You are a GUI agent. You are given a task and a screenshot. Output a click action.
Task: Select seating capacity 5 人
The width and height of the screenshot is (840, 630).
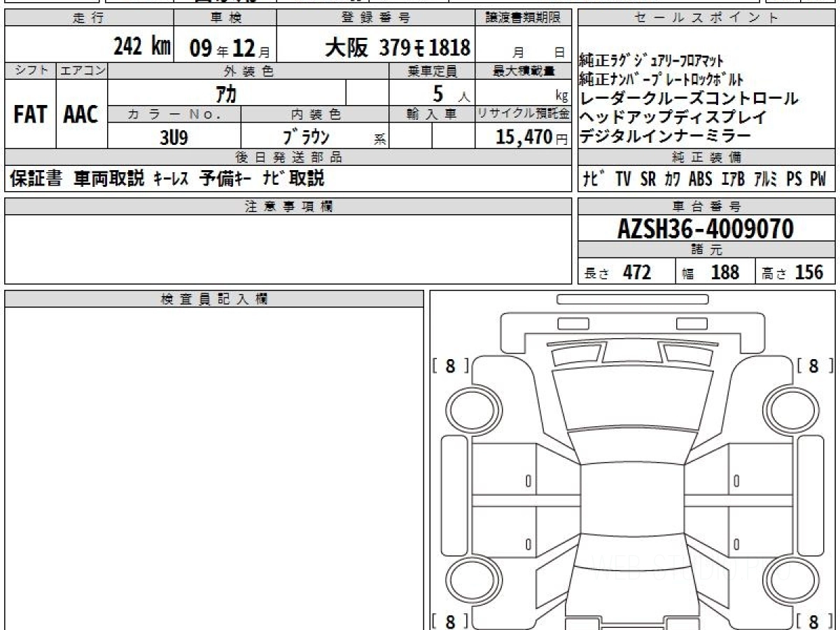click(x=452, y=93)
